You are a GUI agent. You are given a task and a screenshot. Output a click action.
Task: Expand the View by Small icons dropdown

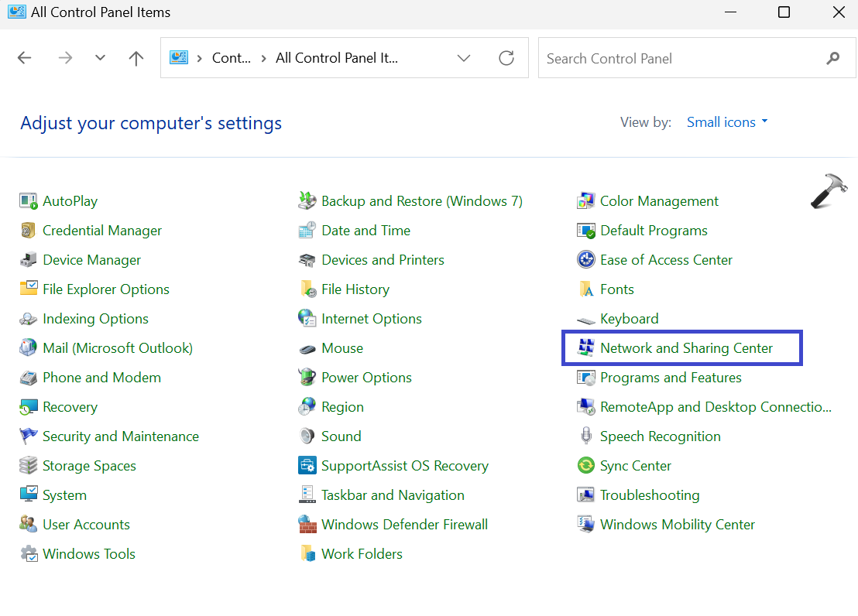(727, 122)
